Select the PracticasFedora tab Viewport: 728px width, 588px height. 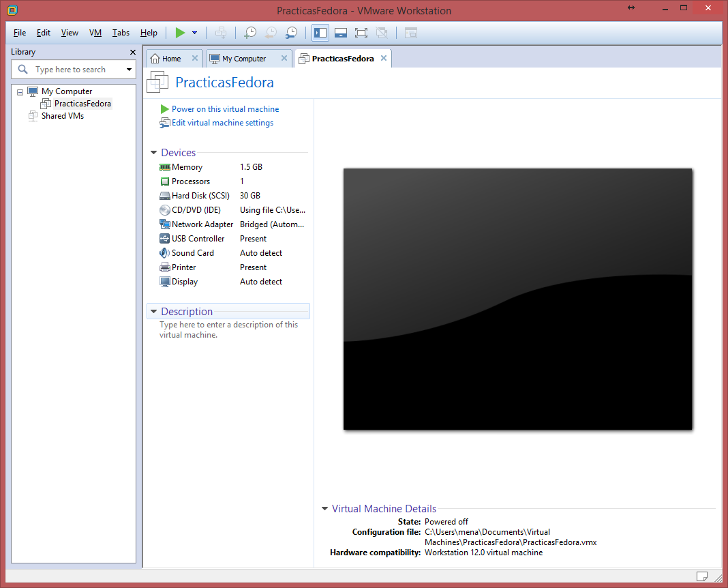click(343, 59)
